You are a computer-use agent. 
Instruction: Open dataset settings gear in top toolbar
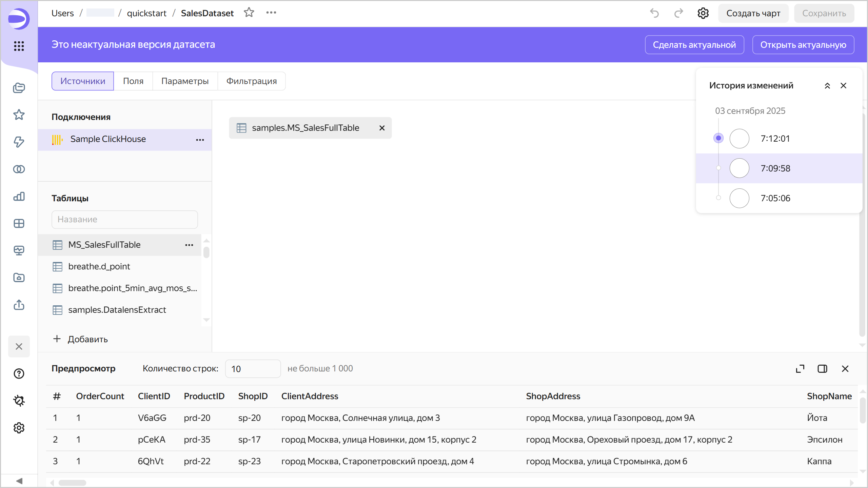coord(703,13)
